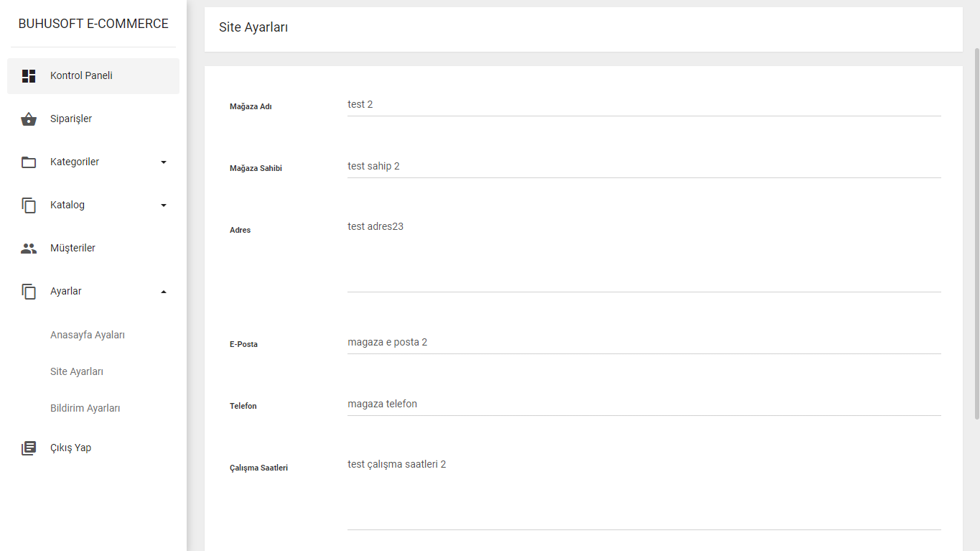The image size is (980, 551).
Task: Expand the Kategoriler dropdown arrow
Action: [164, 162]
